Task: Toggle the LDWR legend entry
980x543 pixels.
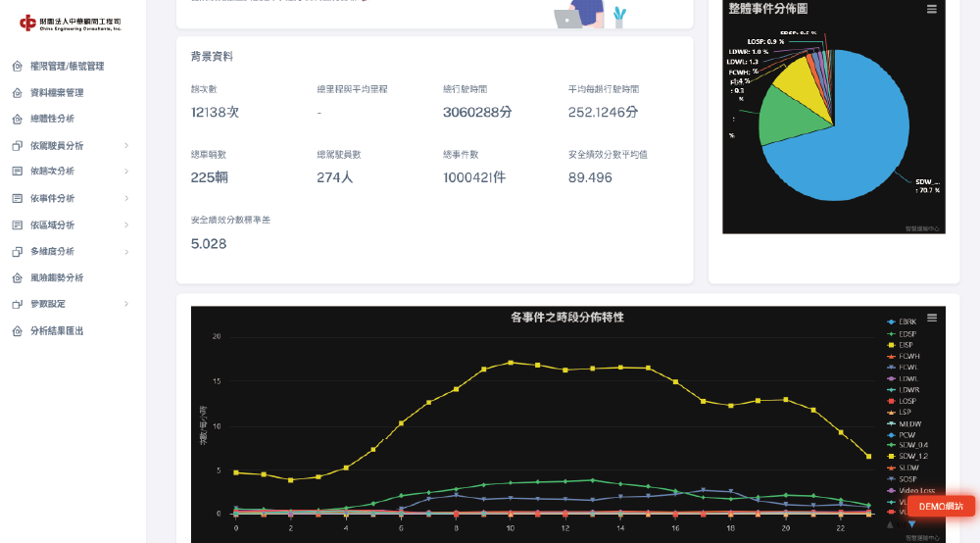Action: click(904, 390)
